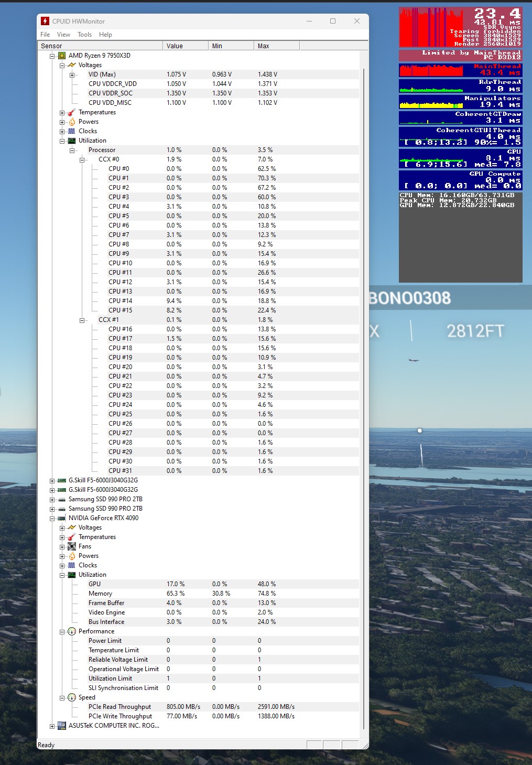Open the View menu

[x=63, y=35]
